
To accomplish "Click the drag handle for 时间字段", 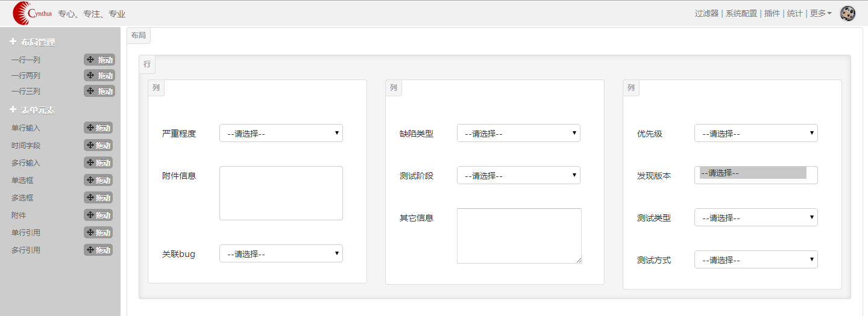I will (x=99, y=145).
